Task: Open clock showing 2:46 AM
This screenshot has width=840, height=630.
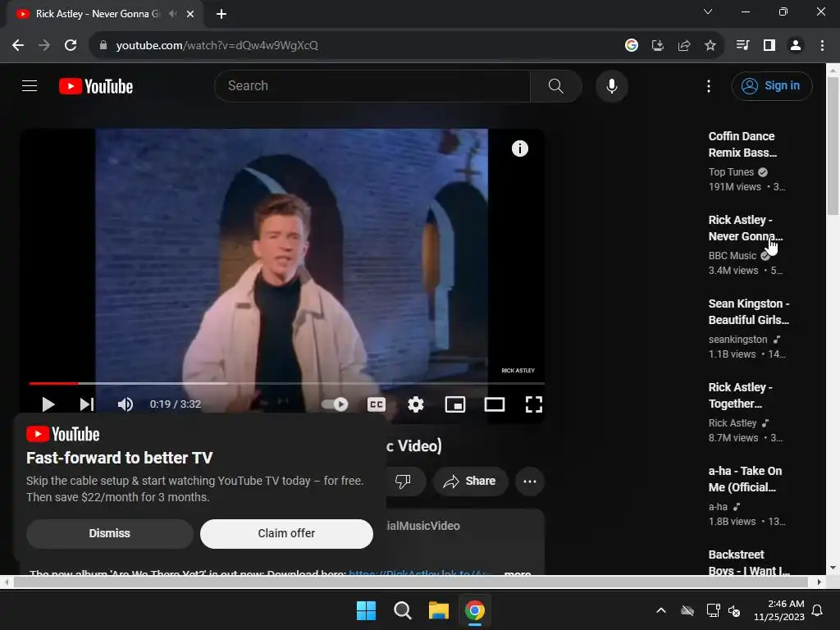Action: tap(779, 610)
